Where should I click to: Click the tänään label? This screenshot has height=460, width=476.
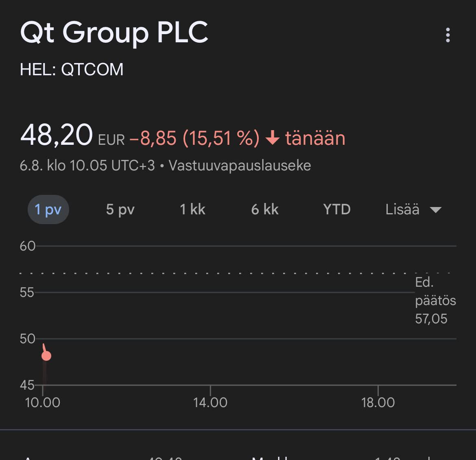pyautogui.click(x=315, y=138)
